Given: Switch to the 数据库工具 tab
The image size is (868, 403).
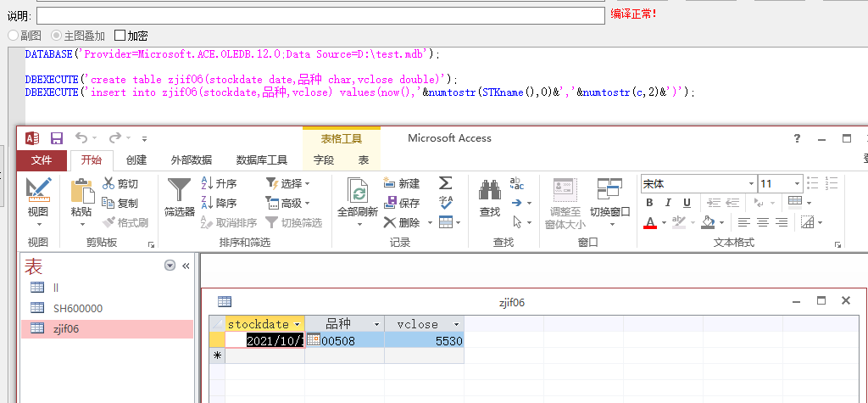Looking at the screenshot, I should [x=262, y=160].
